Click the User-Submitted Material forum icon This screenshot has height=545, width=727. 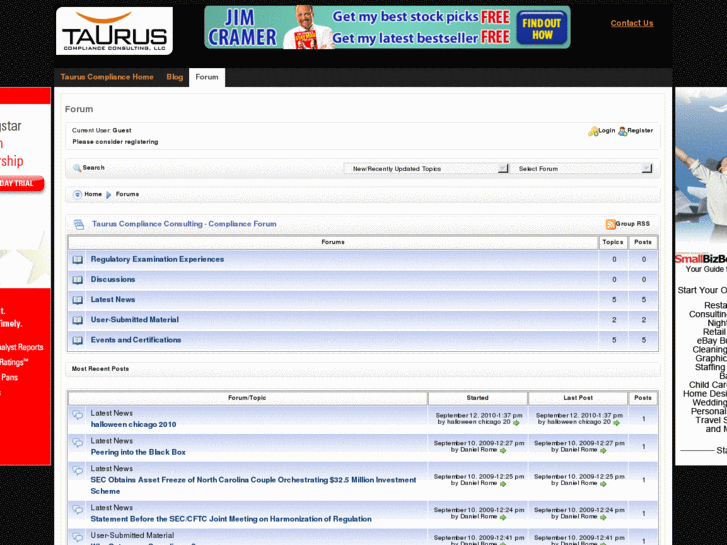click(x=77, y=320)
